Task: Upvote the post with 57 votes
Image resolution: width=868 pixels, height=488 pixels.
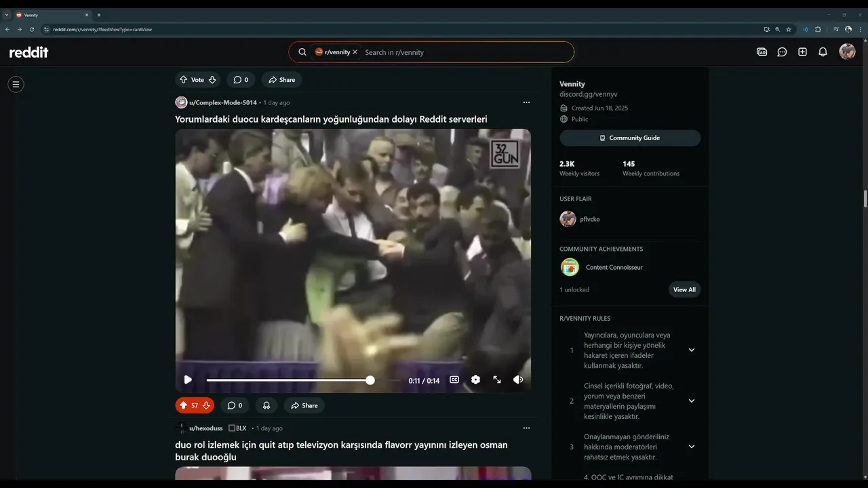Action: (183, 405)
